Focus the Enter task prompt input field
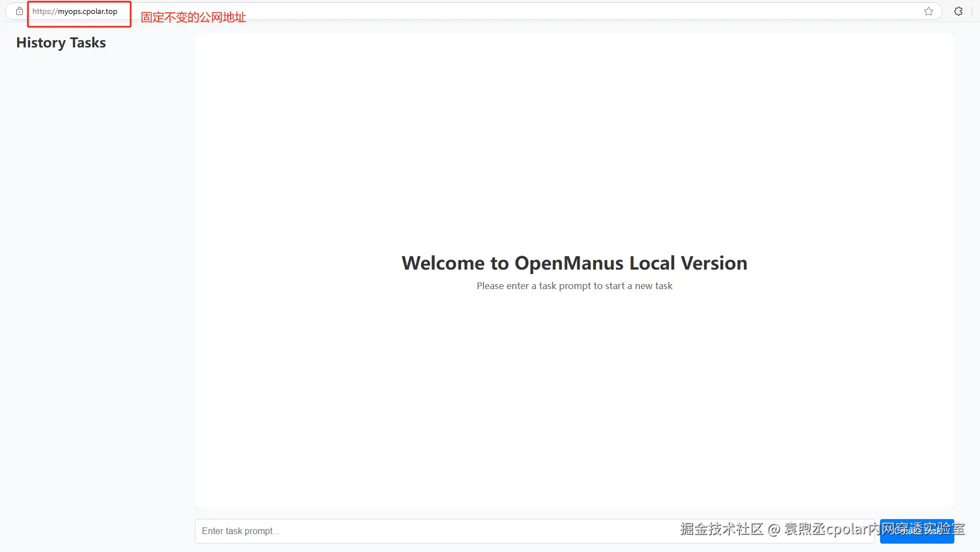980x552 pixels. click(534, 531)
